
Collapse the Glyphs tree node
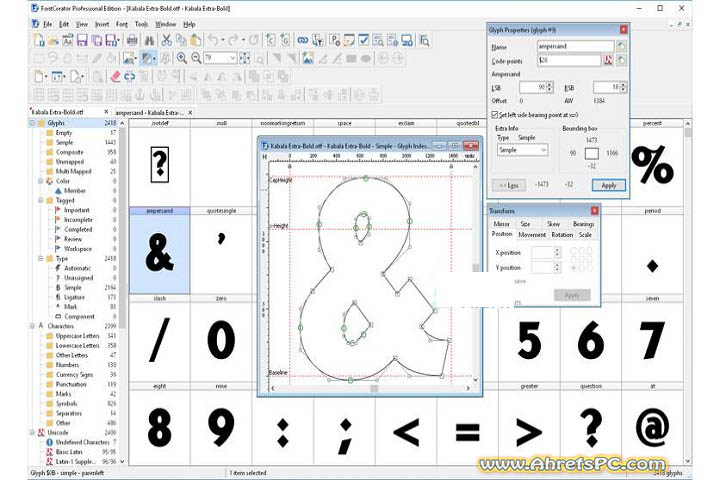(x=32, y=123)
